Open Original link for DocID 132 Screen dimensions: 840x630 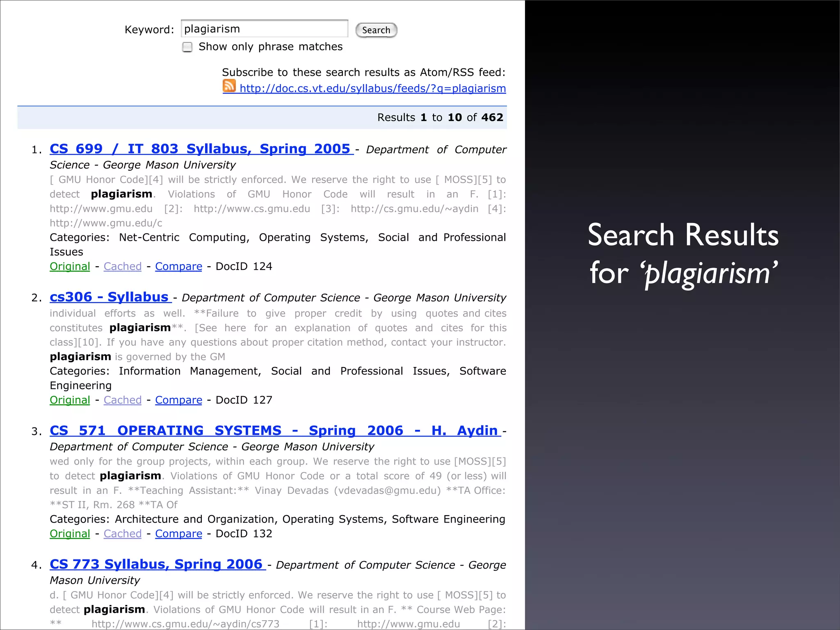tap(70, 534)
